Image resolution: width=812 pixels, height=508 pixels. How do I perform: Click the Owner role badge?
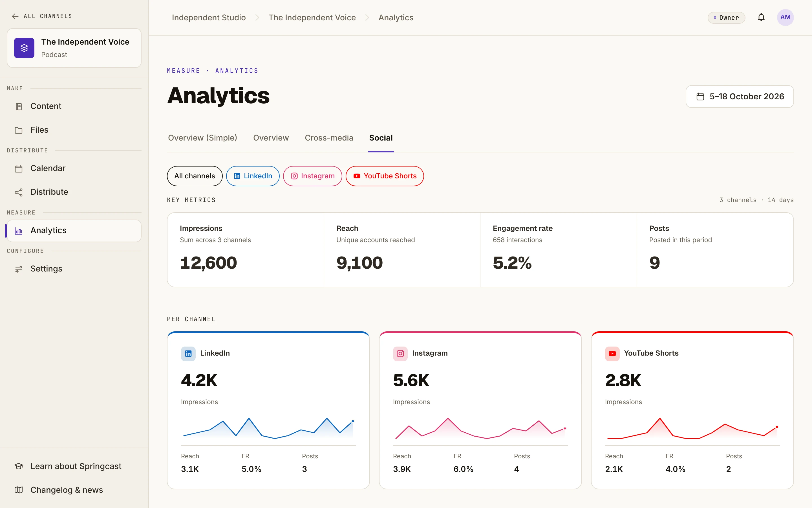(x=727, y=18)
